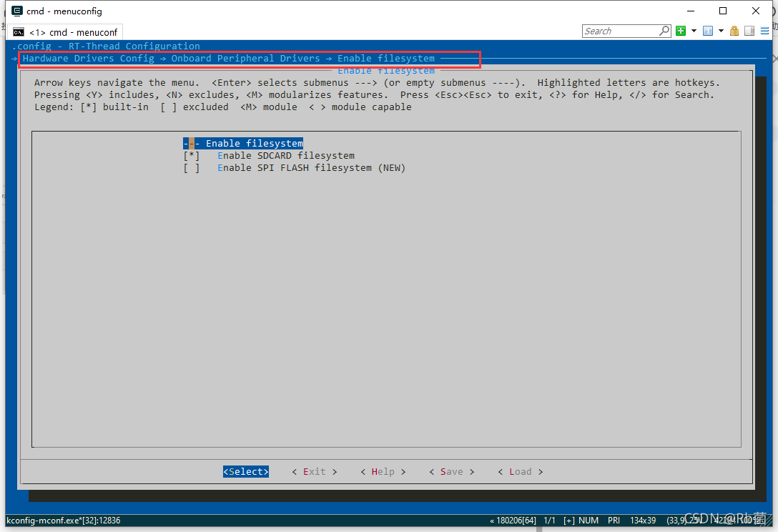Open the dropdown next to console button 1
Viewport: 778px width, 532px height.
720,30
